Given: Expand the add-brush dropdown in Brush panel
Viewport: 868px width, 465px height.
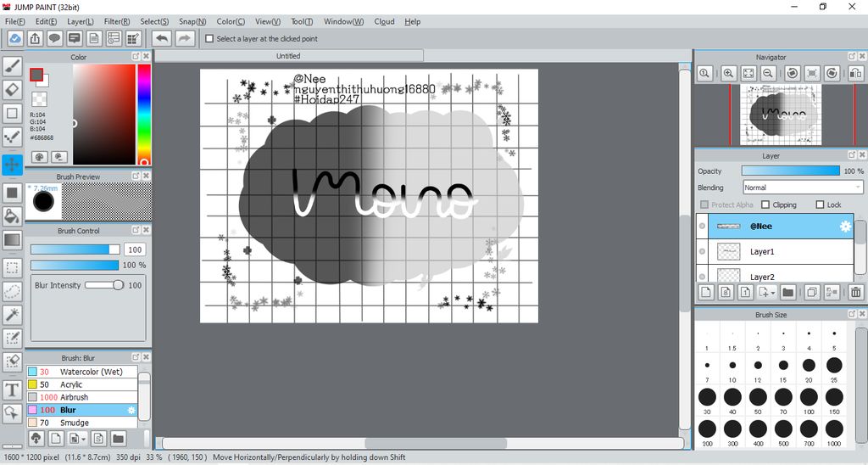Looking at the screenshot, I should (x=83, y=439).
